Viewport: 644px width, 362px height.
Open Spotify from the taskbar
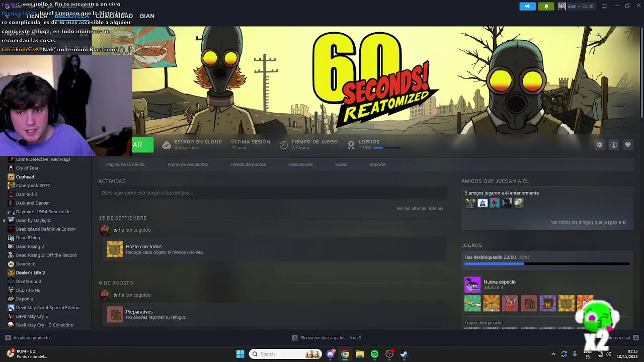[x=374, y=354]
